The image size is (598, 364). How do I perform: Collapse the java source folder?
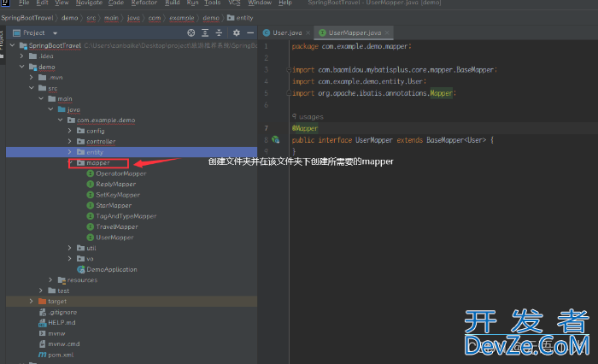(x=50, y=109)
